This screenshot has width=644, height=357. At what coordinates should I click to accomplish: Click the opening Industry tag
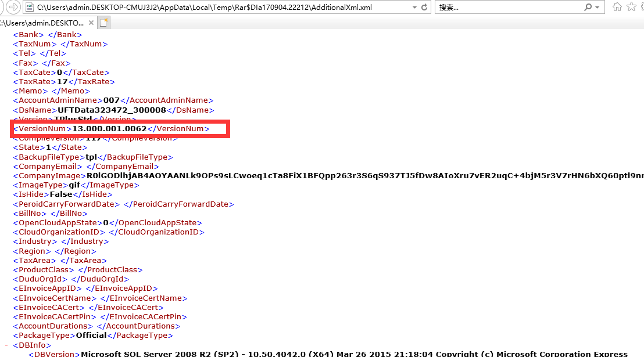35,241
